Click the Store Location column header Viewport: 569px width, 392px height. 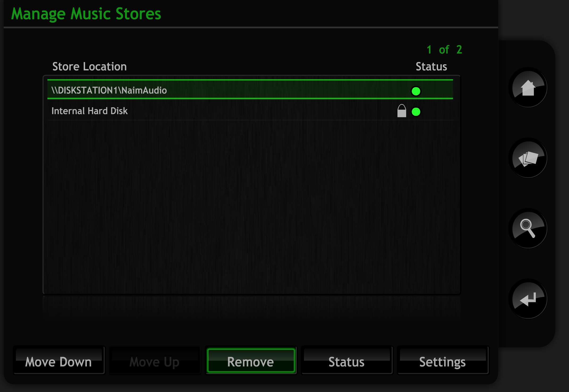(x=90, y=66)
